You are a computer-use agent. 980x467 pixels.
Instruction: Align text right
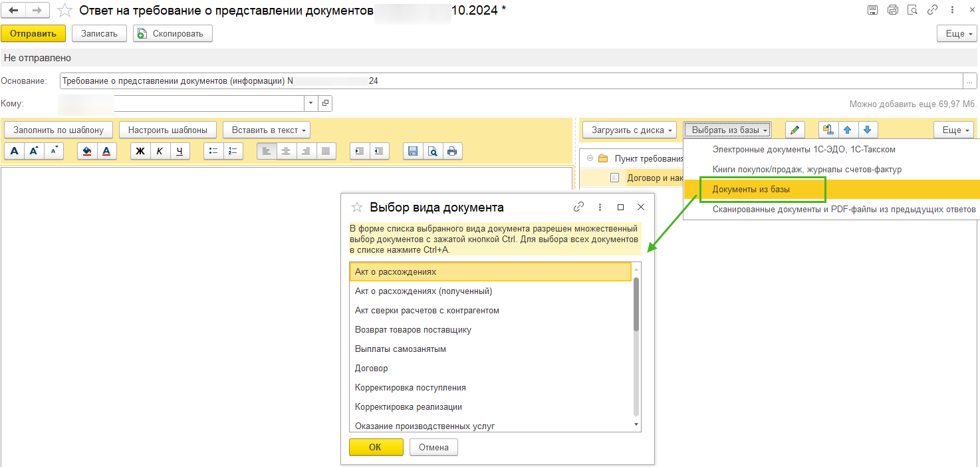(x=306, y=151)
